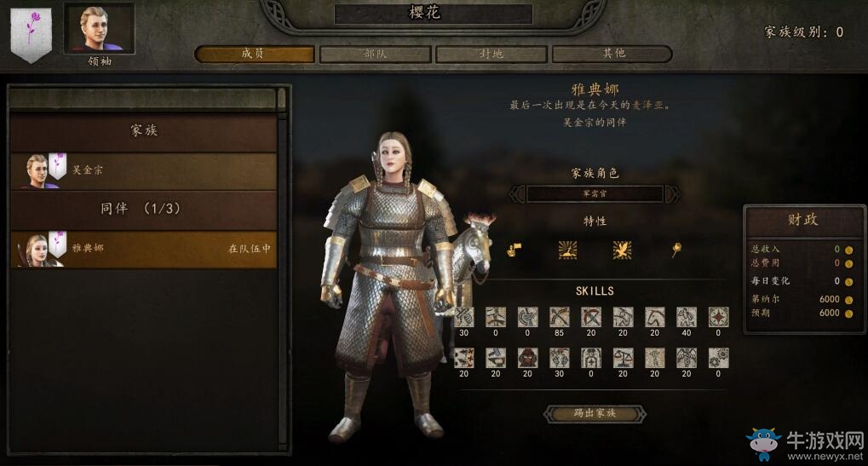The width and height of the screenshot is (868, 466).
Task: Open the 封地 tab
Action: coord(491,54)
